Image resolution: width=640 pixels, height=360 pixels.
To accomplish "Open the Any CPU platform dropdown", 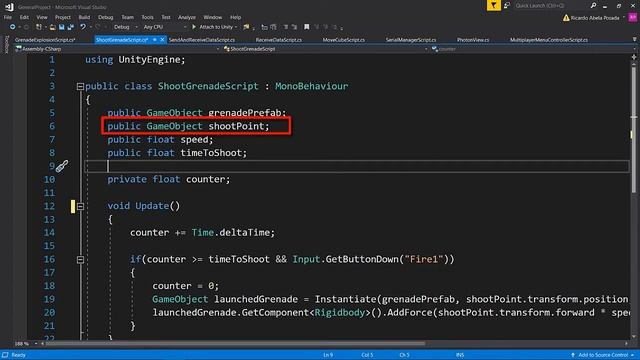I will [x=164, y=27].
